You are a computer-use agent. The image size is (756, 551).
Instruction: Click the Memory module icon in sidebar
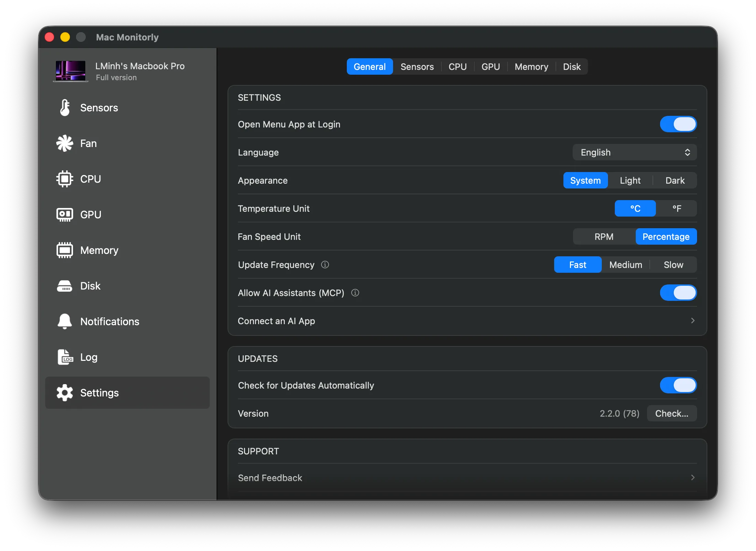point(65,250)
